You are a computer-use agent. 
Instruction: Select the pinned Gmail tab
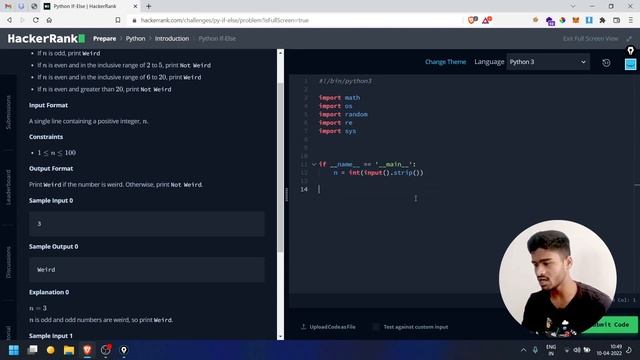tap(8, 6)
